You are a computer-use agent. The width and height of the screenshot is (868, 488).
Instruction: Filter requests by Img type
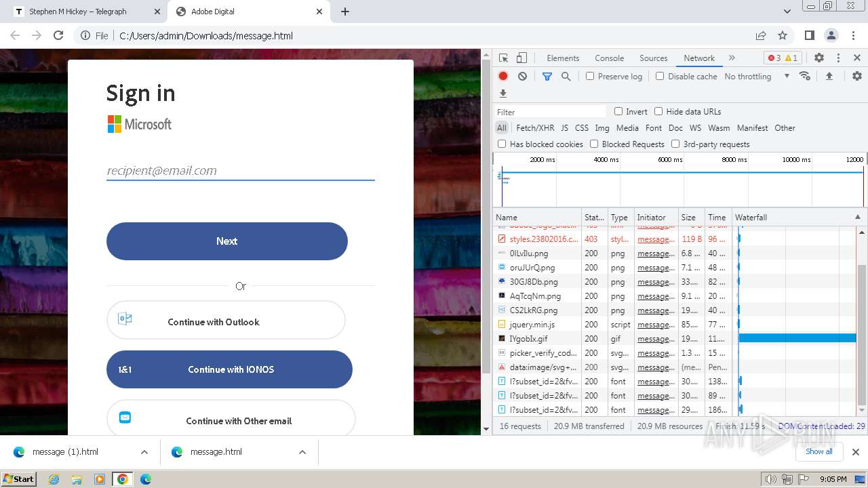click(x=602, y=127)
